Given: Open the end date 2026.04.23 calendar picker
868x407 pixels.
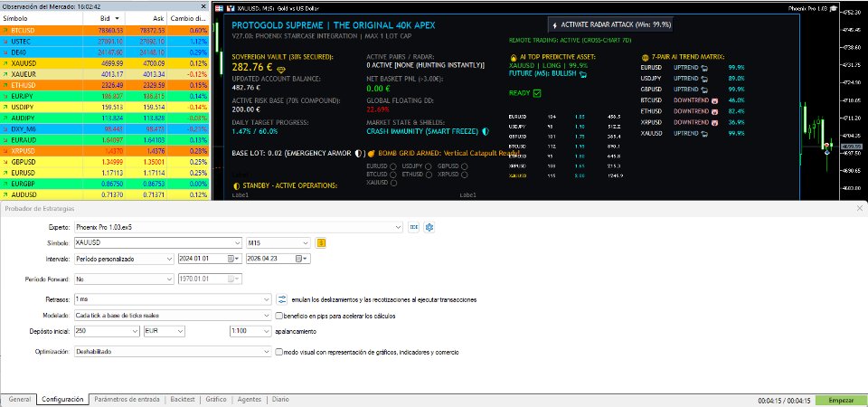Looking at the screenshot, I should (303, 259).
